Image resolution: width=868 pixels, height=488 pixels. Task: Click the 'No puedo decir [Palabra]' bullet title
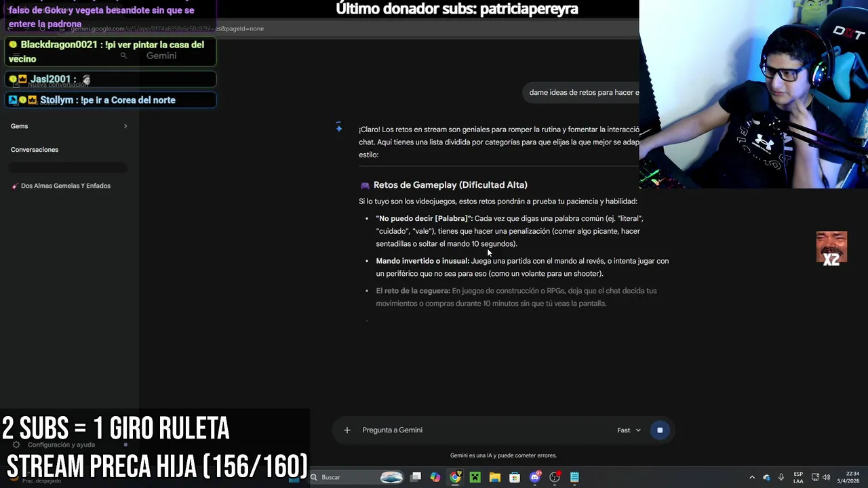(x=425, y=218)
